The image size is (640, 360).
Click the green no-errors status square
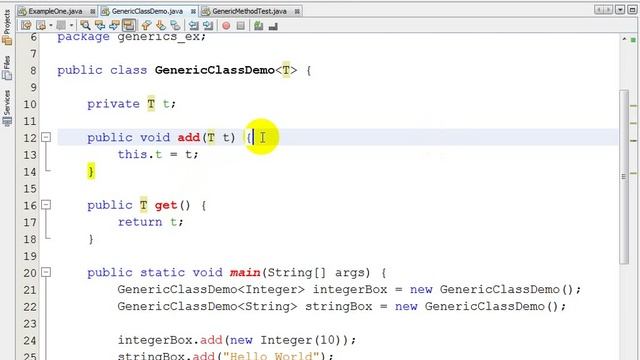[633, 40]
